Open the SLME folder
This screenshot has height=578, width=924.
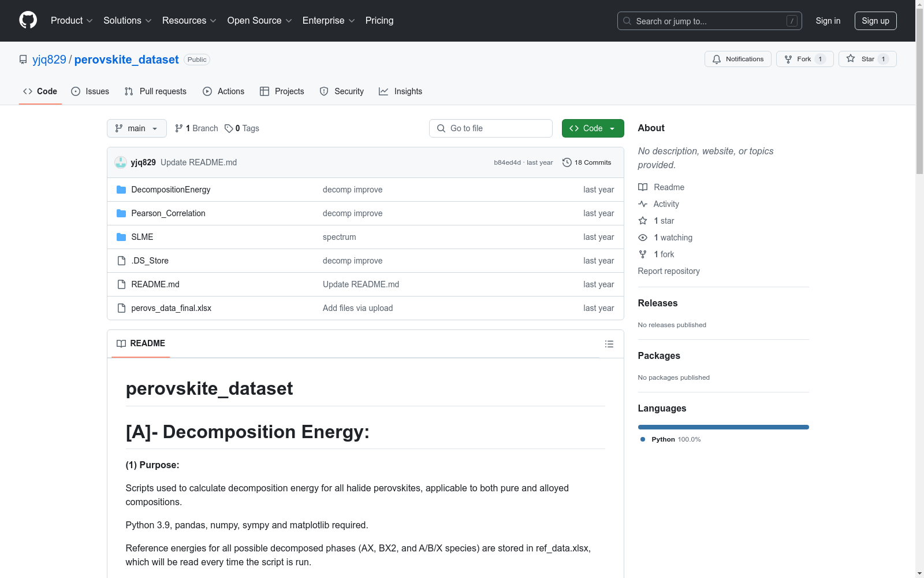[x=142, y=237]
